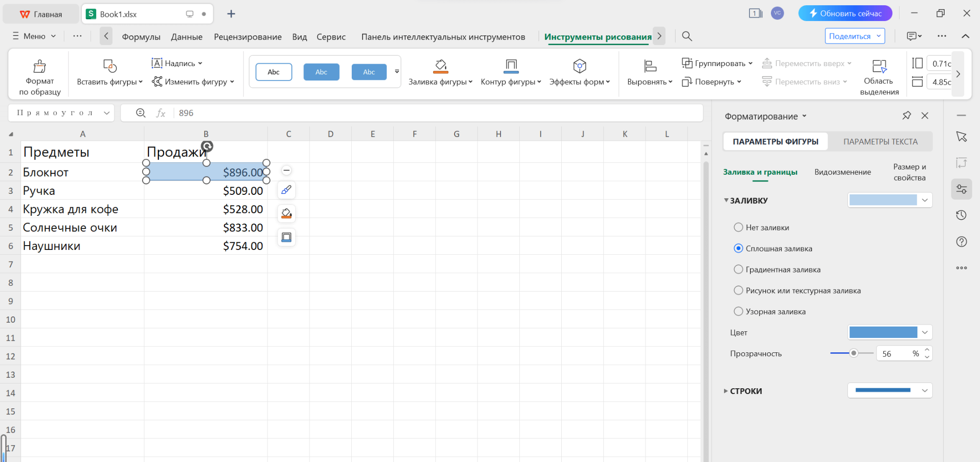980x462 pixels.
Task: Select the Нет заливки radio button
Action: 738,227
